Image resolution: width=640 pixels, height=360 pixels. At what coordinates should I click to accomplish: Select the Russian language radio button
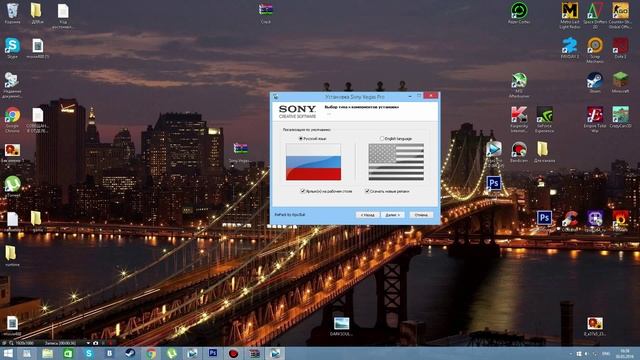(x=301, y=139)
